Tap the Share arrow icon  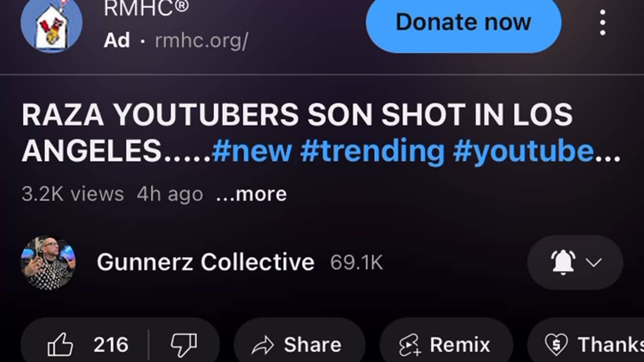click(263, 345)
